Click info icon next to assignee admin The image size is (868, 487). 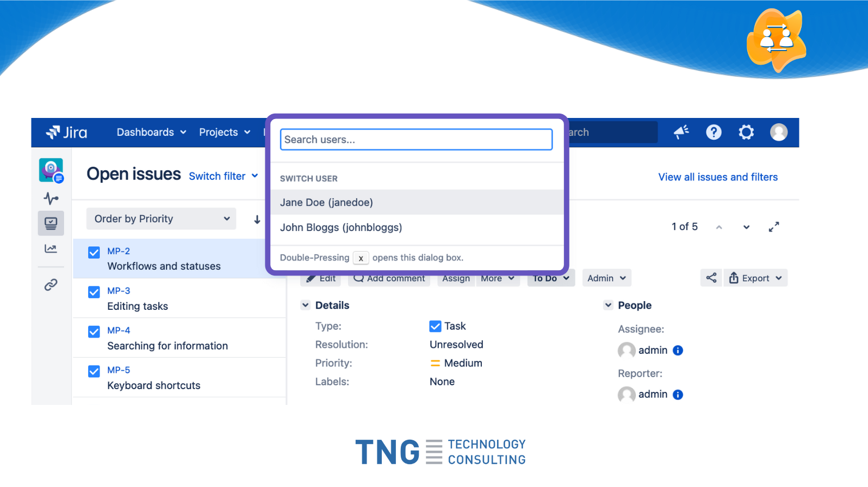[678, 351]
